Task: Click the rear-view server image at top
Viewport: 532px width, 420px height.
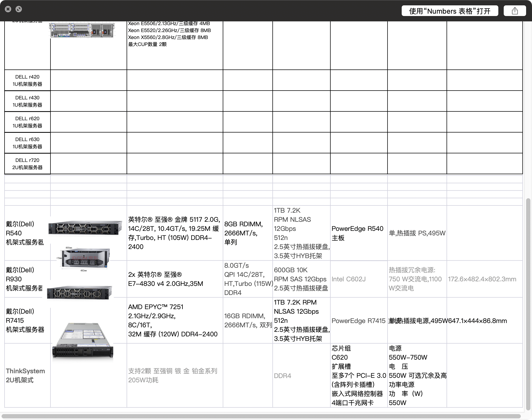Action: pyautogui.click(x=82, y=30)
